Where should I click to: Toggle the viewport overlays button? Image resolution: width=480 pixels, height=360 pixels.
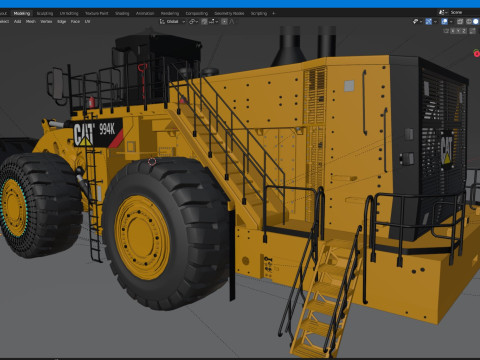[x=445, y=21]
